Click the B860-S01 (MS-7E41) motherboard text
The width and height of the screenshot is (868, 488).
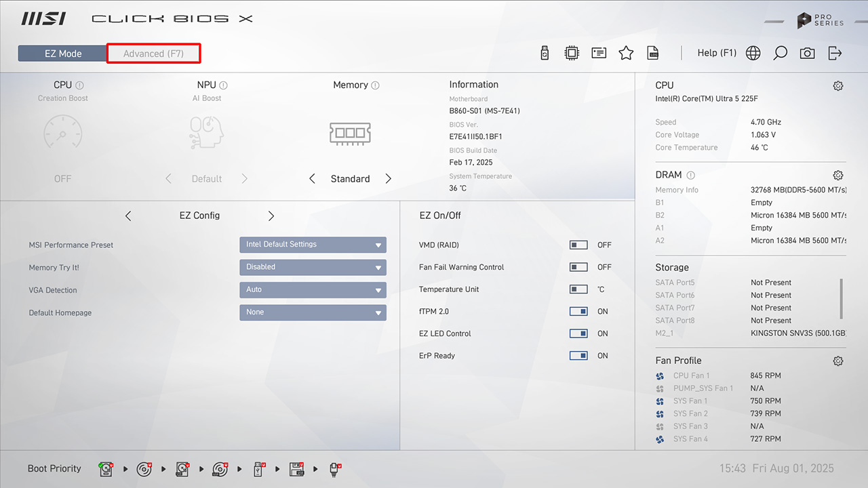pos(484,111)
